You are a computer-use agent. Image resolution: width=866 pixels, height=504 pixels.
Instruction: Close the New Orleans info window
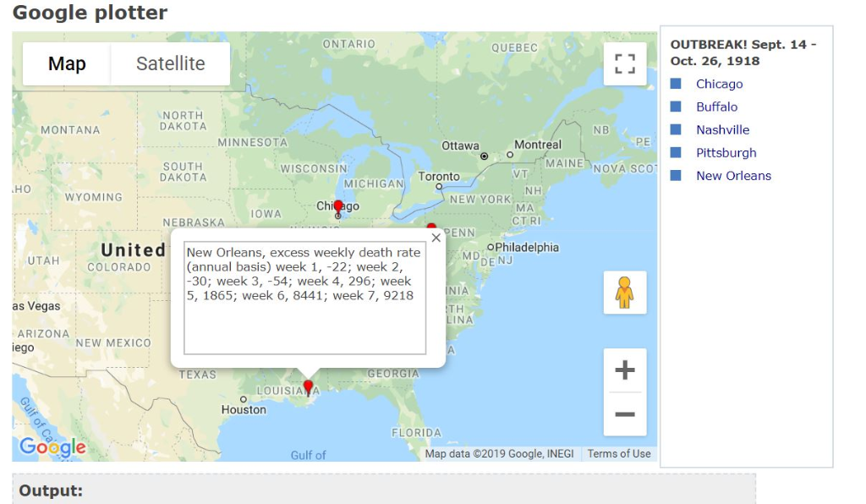pos(436,238)
